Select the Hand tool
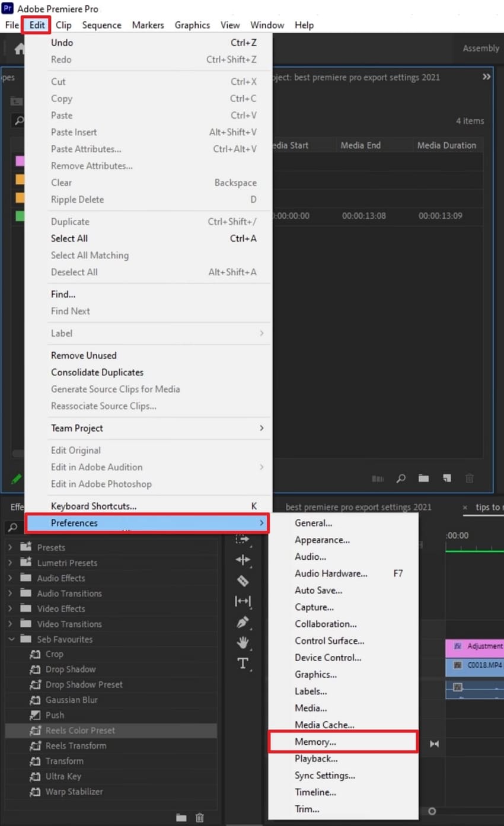This screenshot has width=504, height=826. (x=243, y=643)
